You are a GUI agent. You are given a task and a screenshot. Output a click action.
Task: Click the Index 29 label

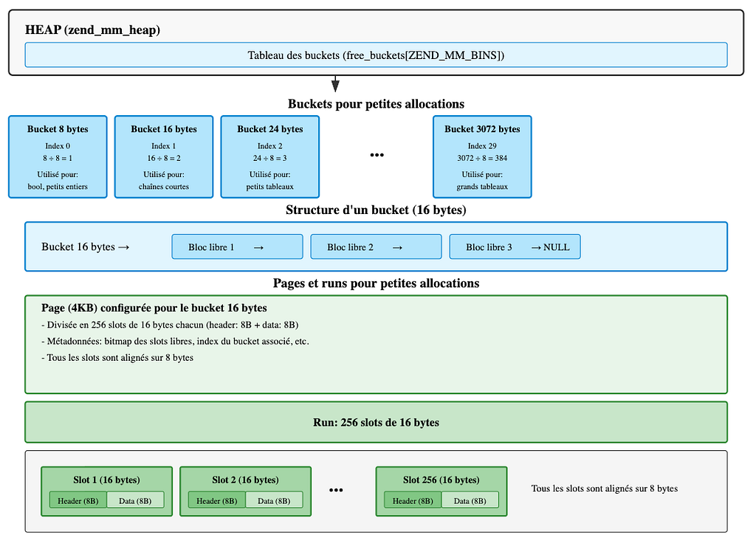(482, 146)
